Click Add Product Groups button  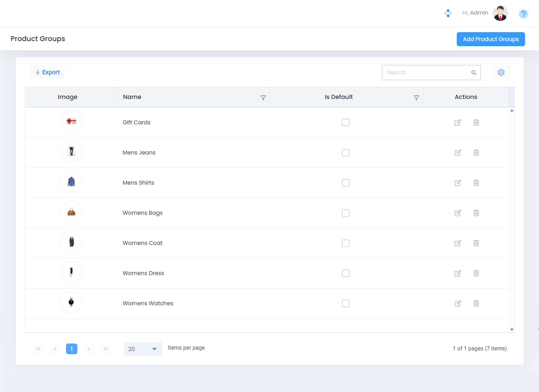pos(491,39)
